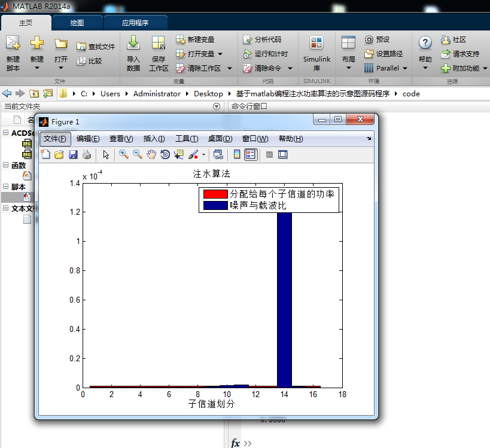The height and width of the screenshot is (448, 490).
Task: Expand 清除命令 dropdown arrow
Action: point(290,68)
